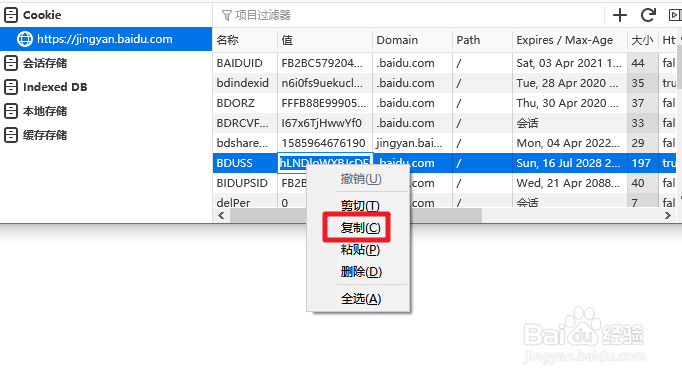
Task: Sort by the Domain column header
Action: pos(412,40)
